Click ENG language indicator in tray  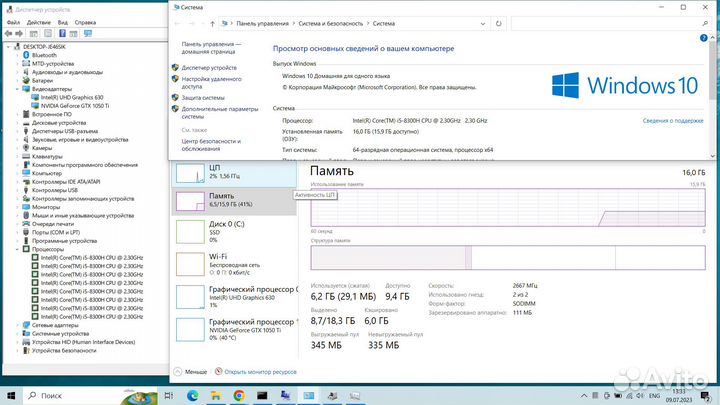(x=654, y=396)
